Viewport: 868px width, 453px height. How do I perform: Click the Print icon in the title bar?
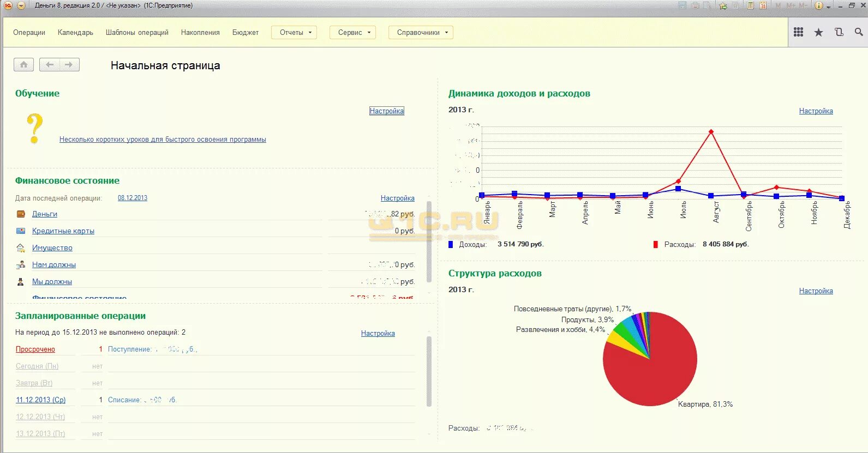tap(695, 5)
